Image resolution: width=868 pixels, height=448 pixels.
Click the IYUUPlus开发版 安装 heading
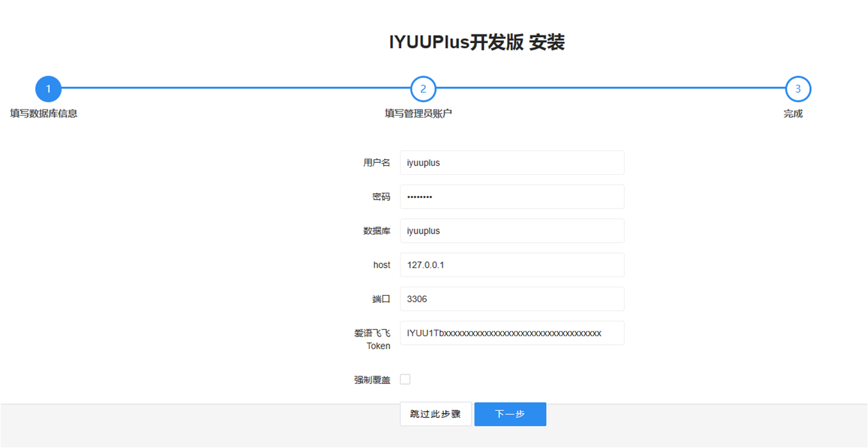[477, 43]
